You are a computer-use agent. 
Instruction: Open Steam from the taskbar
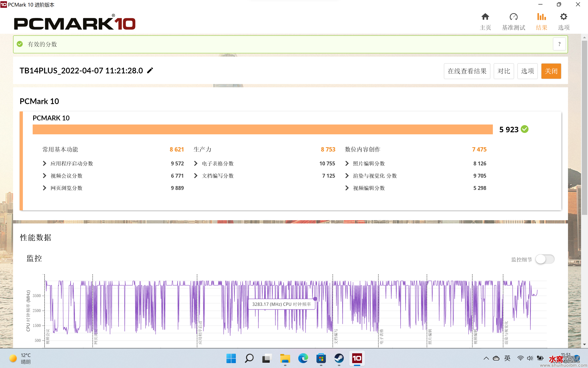(339, 358)
